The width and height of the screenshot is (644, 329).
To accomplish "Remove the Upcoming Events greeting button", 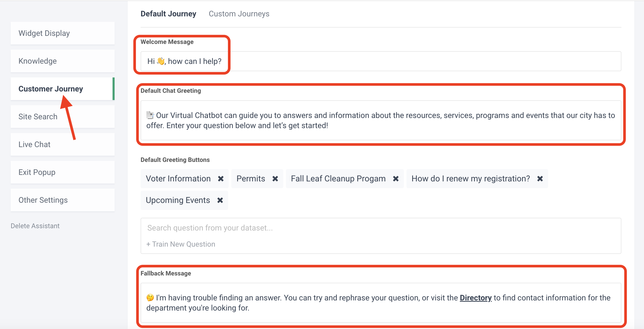I will 220,200.
